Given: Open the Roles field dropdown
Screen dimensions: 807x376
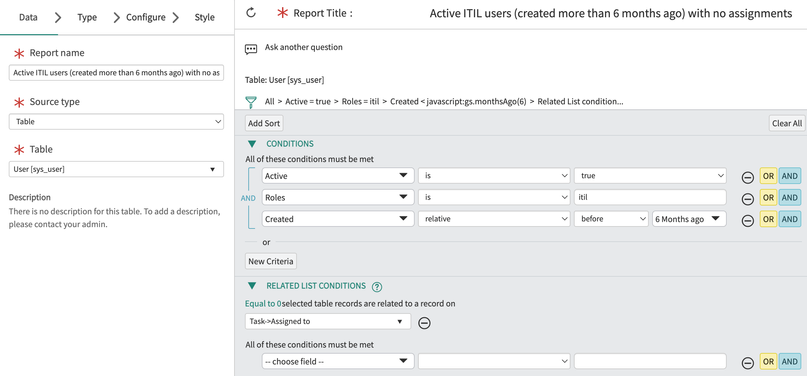Looking at the screenshot, I should (x=338, y=198).
